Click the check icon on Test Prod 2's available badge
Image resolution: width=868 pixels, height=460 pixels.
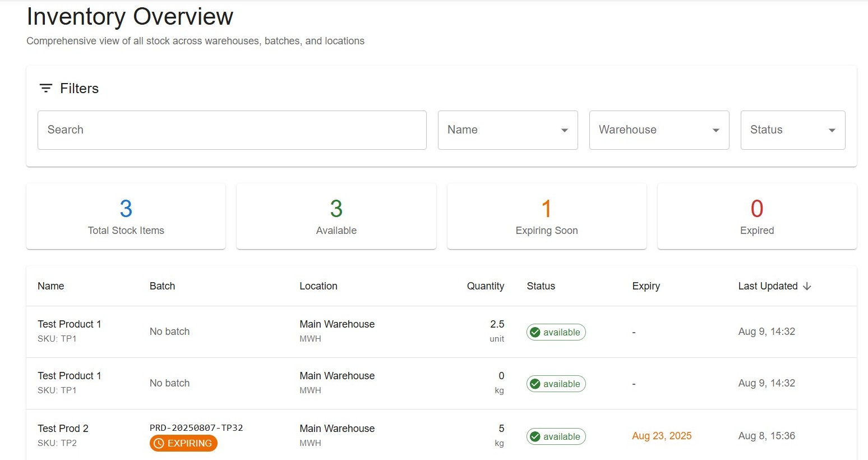tap(535, 436)
